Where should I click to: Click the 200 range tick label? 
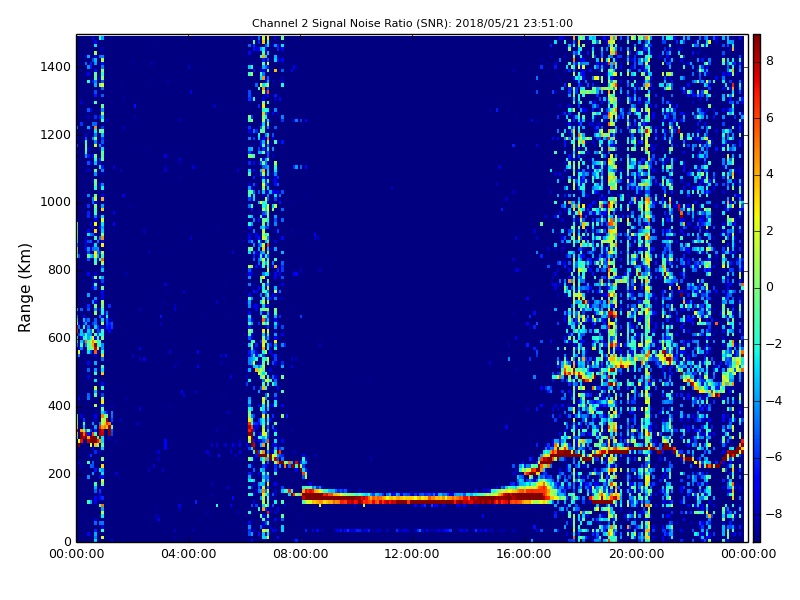pos(59,473)
